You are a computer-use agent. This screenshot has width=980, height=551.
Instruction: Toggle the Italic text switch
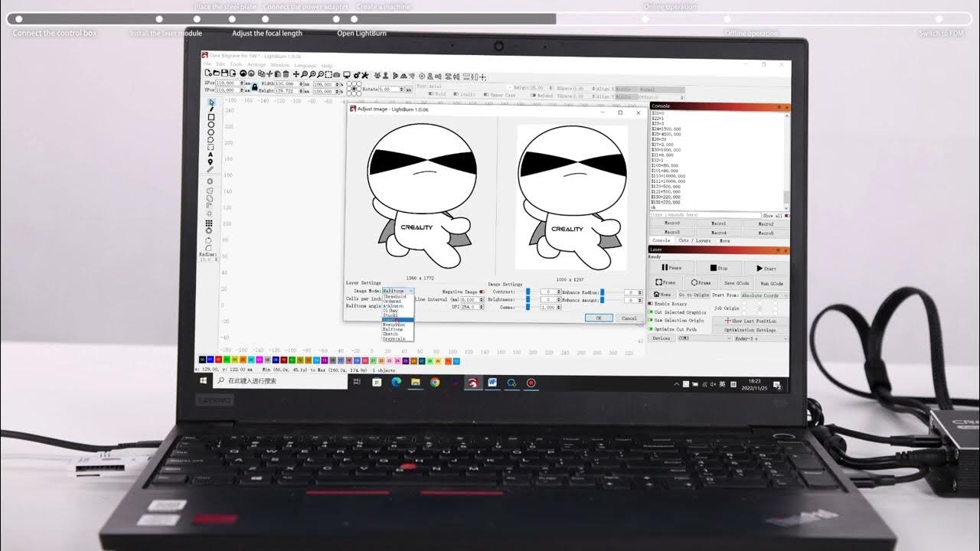tap(456, 94)
